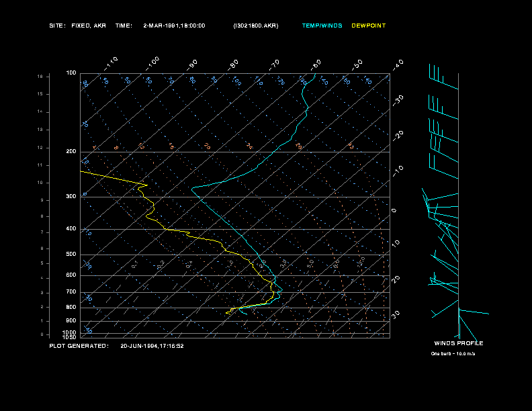Viewport: 532px width, 411px height.
Task: Click the -90 isotherm label
Action: coord(192,65)
